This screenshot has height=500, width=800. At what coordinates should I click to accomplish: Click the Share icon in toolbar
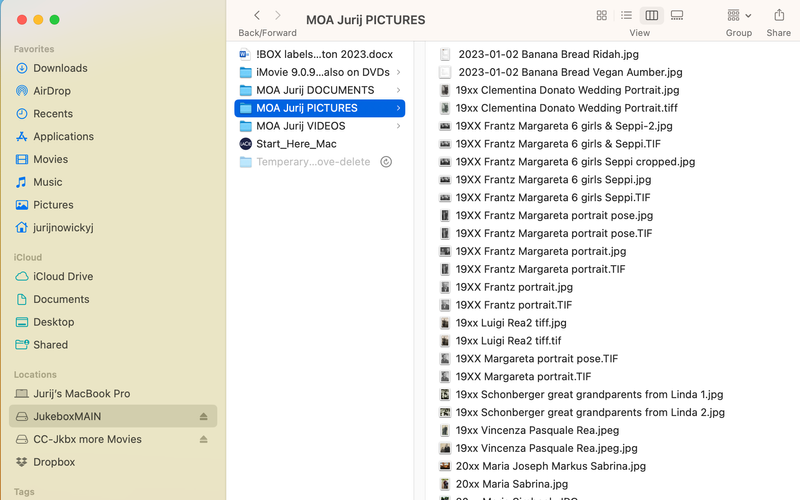click(x=778, y=15)
